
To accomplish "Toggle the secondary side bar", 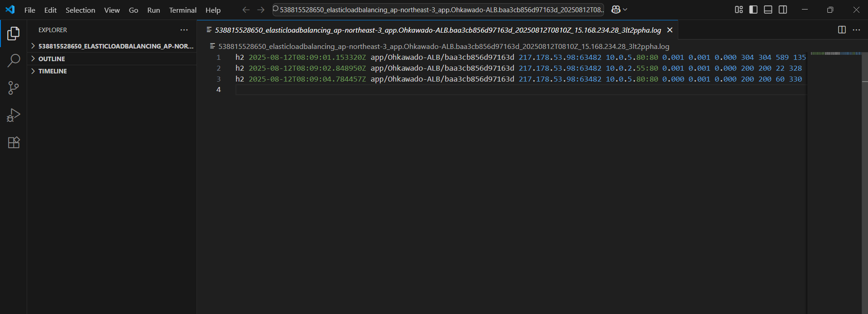I will 783,10.
